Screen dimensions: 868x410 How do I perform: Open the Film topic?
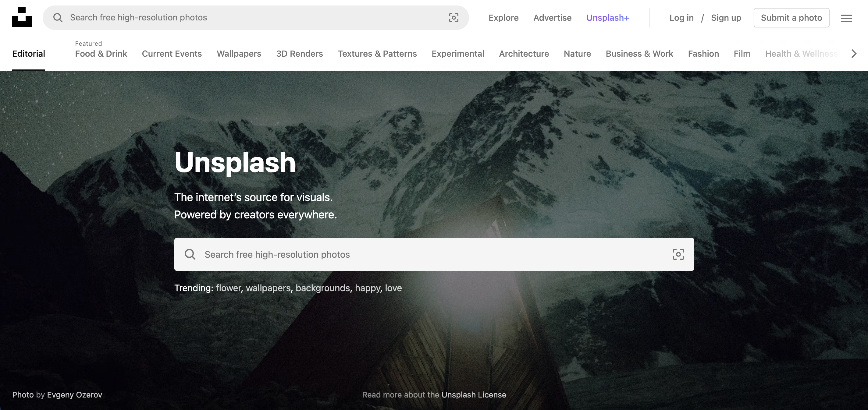742,54
